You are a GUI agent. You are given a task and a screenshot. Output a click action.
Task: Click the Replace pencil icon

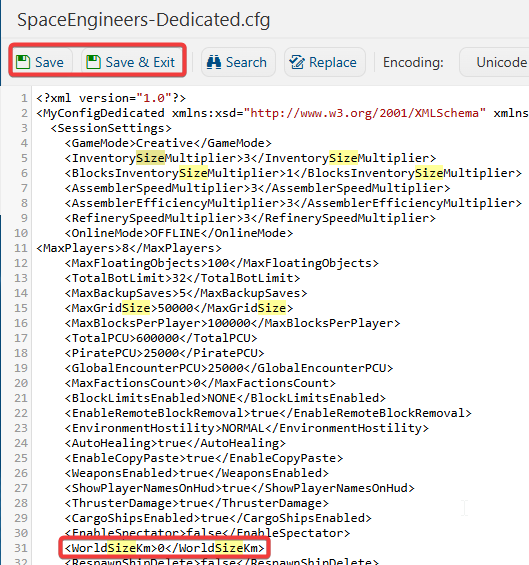pyautogui.click(x=297, y=62)
